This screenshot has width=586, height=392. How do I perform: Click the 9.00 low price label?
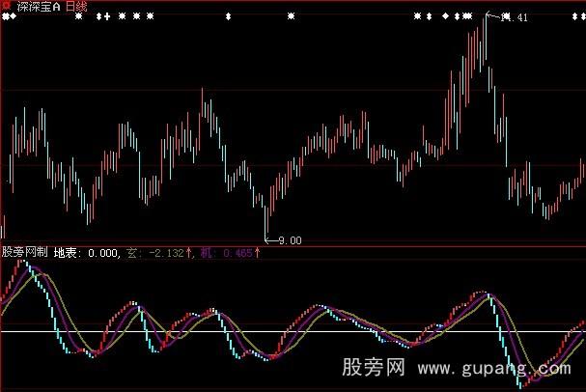[290, 240]
